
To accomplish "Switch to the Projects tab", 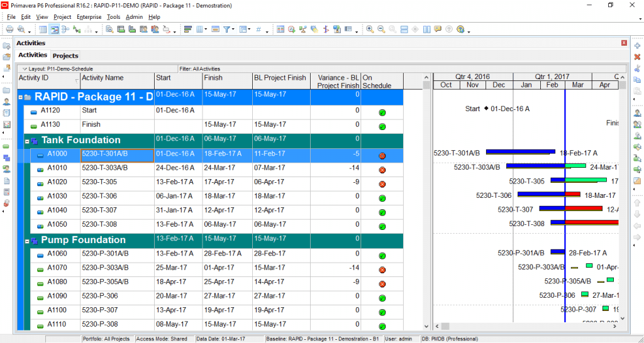I will point(65,56).
